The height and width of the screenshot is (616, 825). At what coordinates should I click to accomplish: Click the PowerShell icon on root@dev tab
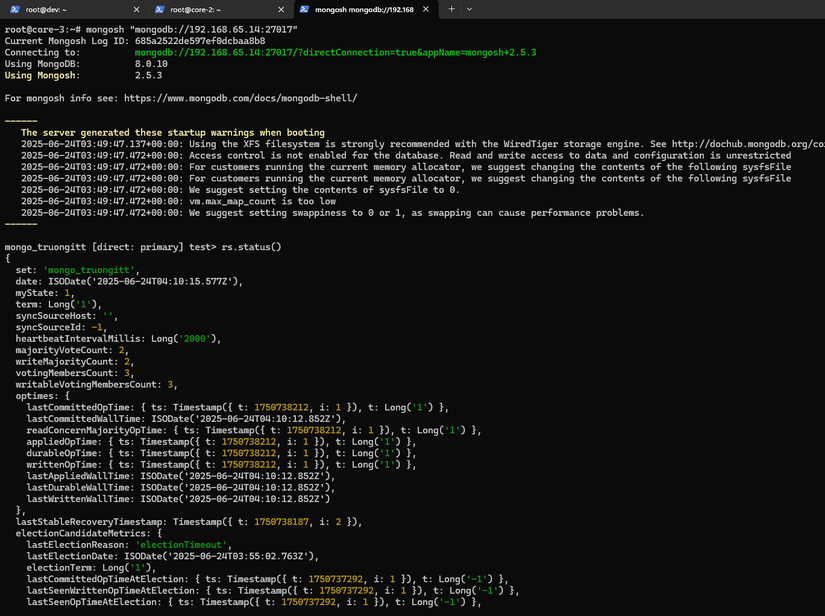(15, 9)
